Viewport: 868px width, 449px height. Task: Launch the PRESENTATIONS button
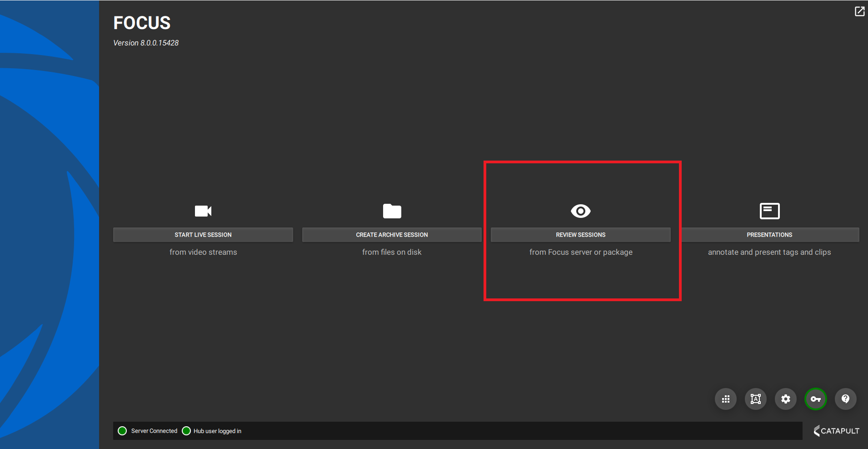770,235
